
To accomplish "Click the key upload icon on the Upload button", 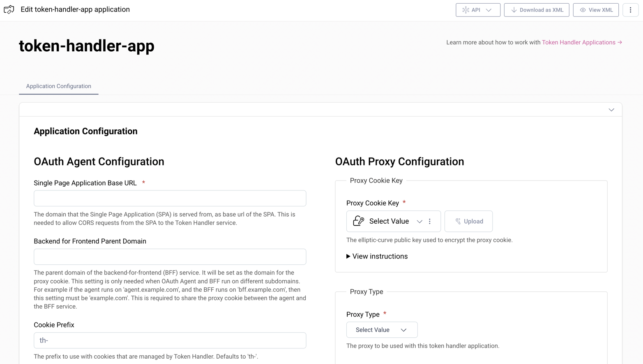I will pos(458,221).
